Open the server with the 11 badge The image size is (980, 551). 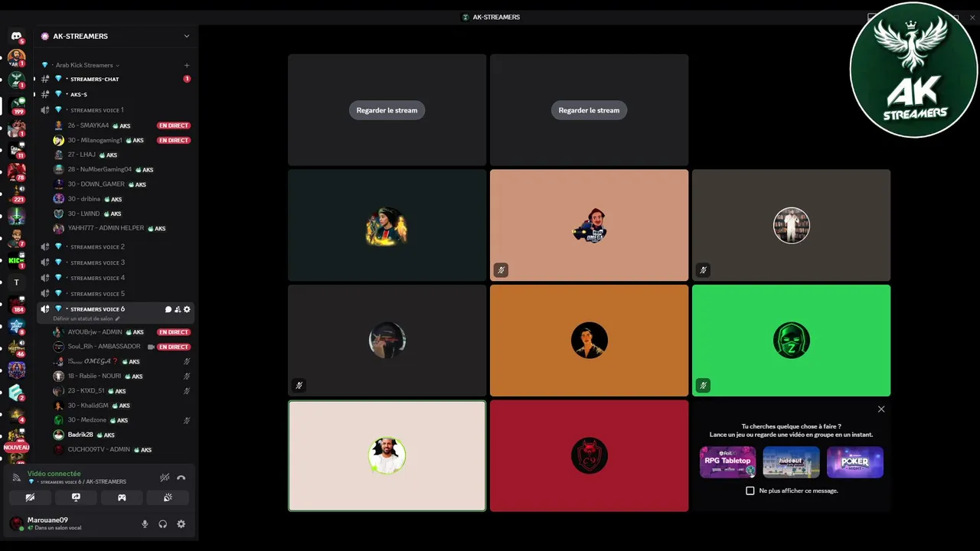tap(17, 148)
